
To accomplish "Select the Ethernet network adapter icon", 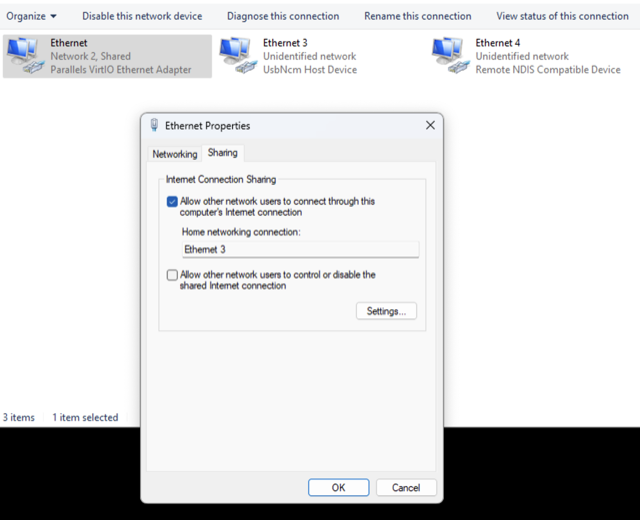I will click(x=24, y=56).
